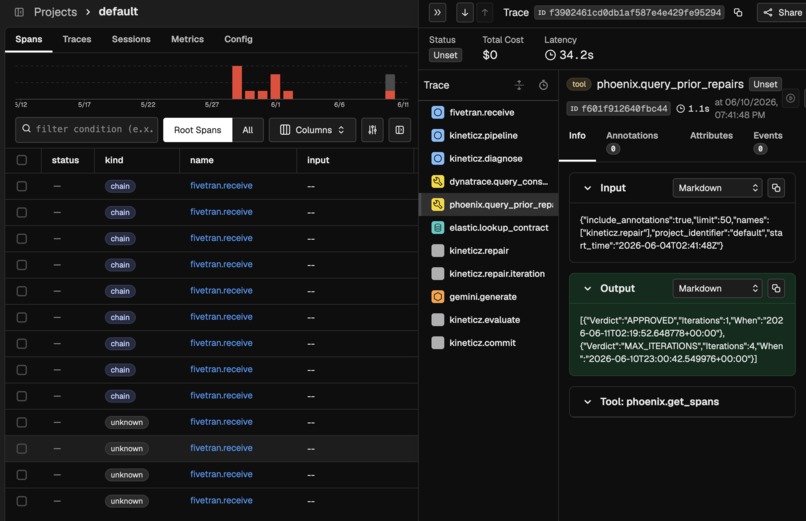This screenshot has height=521, width=806.
Task: Select the Root Spans toggle
Action: pyautogui.click(x=197, y=130)
